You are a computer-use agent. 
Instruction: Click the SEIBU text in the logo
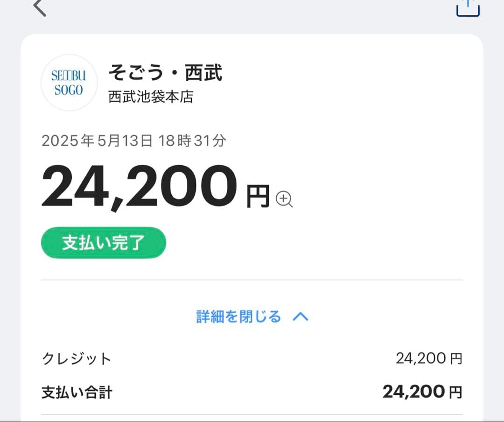tap(69, 76)
